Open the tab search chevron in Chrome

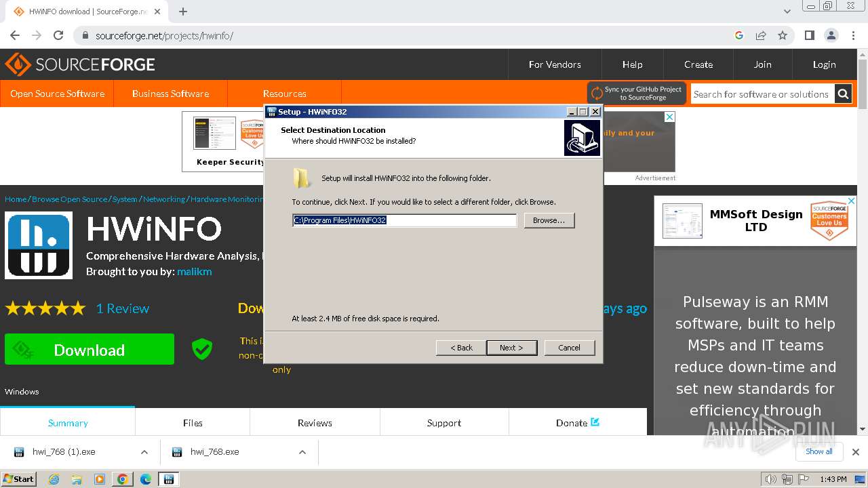point(787,12)
